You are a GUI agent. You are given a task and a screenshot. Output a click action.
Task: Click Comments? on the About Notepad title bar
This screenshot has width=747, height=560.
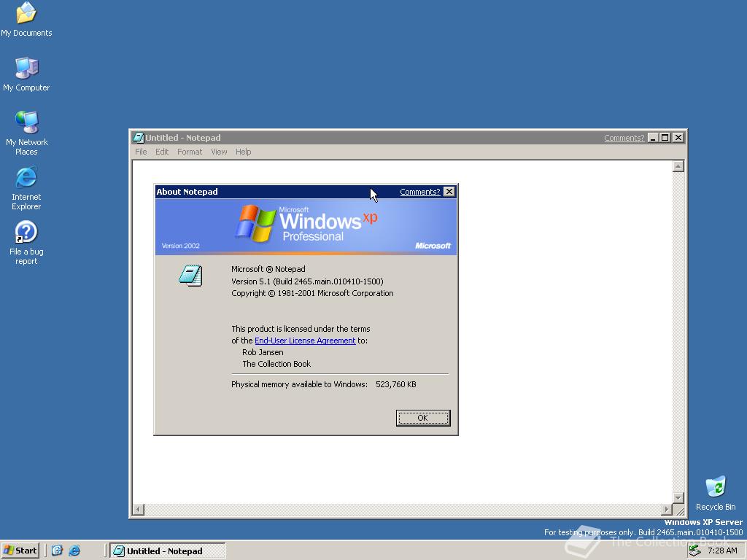point(419,191)
